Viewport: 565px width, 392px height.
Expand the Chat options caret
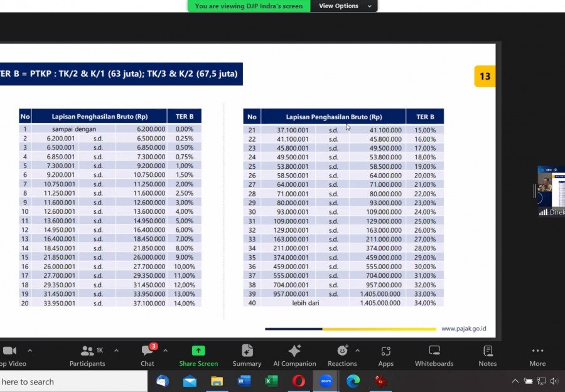point(165,351)
